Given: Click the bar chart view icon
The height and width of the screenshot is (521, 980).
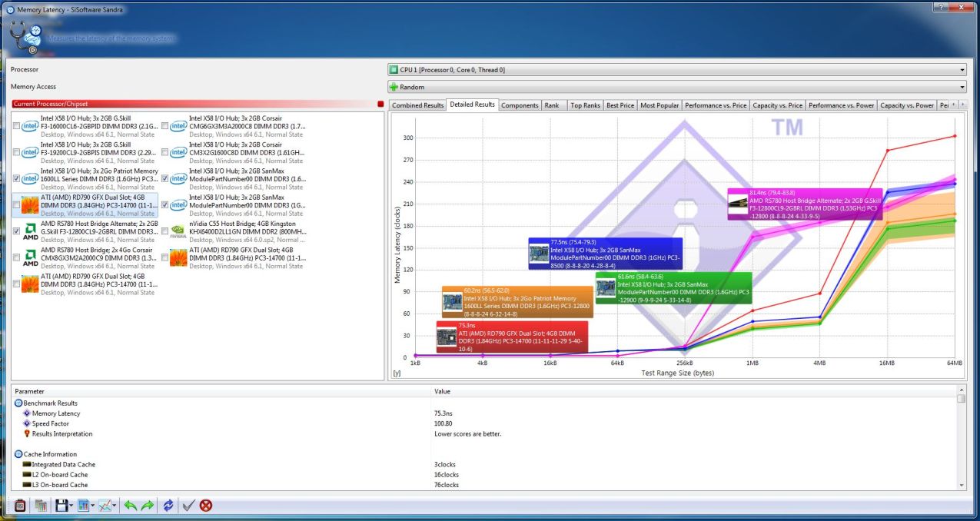Looking at the screenshot, I should 83,506.
